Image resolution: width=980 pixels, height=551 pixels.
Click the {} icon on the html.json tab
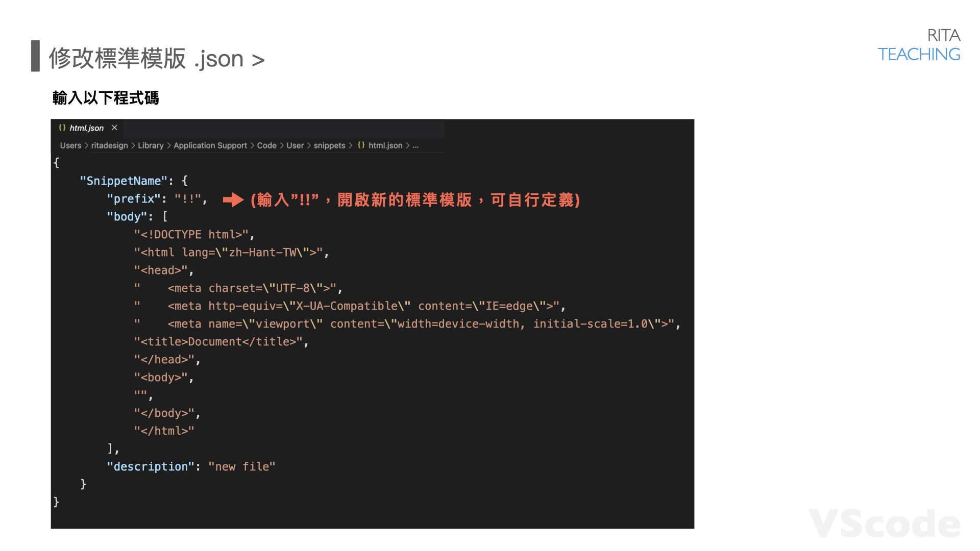[x=63, y=128]
